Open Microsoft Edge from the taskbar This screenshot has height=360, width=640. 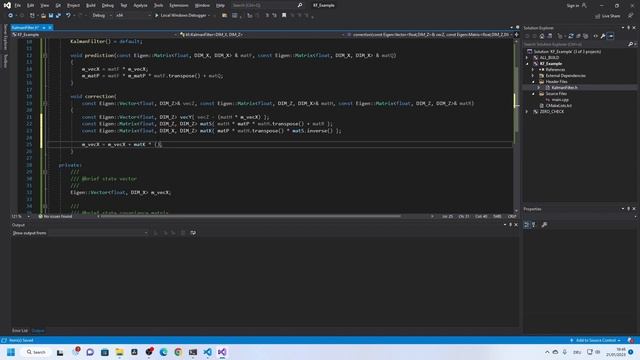click(x=163, y=352)
